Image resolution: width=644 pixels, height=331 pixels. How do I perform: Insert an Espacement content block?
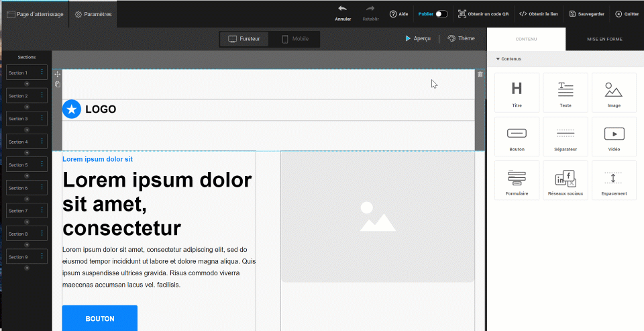click(613, 181)
